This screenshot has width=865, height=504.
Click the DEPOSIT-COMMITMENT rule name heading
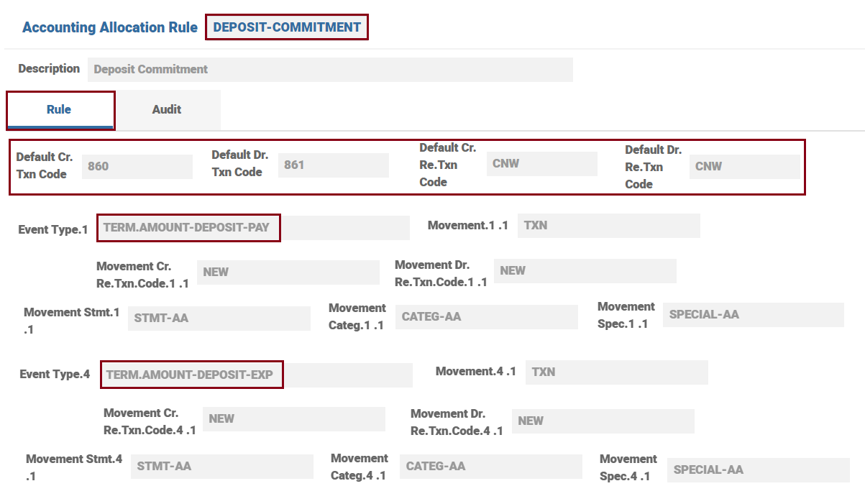click(287, 27)
